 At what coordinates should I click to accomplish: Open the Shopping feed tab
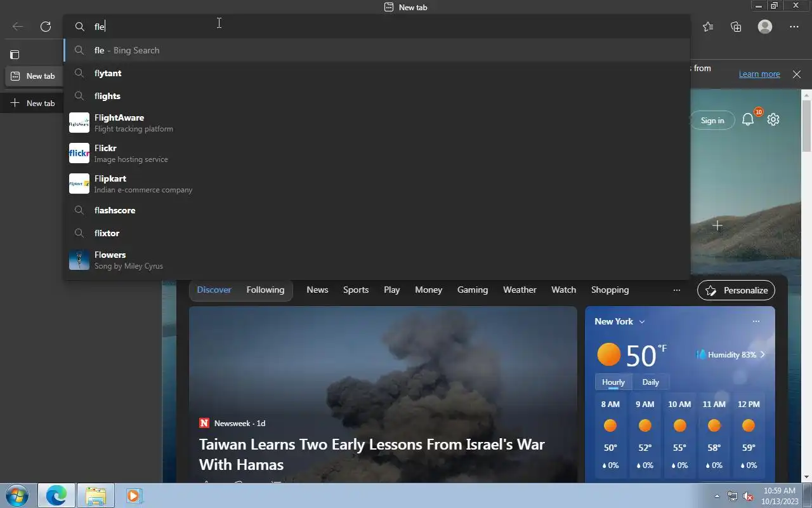[x=610, y=290]
